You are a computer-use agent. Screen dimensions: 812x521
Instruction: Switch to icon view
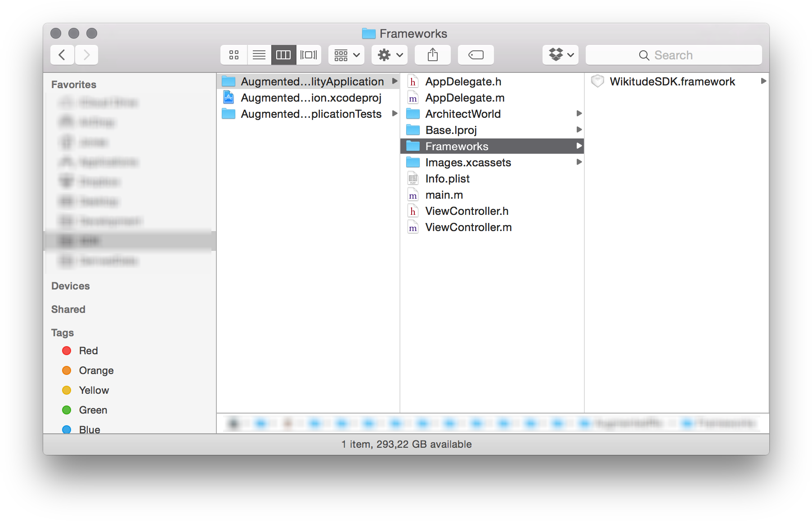click(x=234, y=55)
